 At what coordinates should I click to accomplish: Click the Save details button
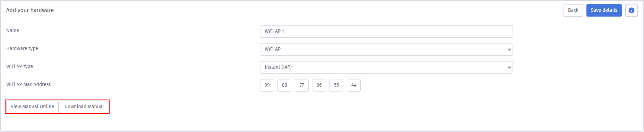click(604, 10)
